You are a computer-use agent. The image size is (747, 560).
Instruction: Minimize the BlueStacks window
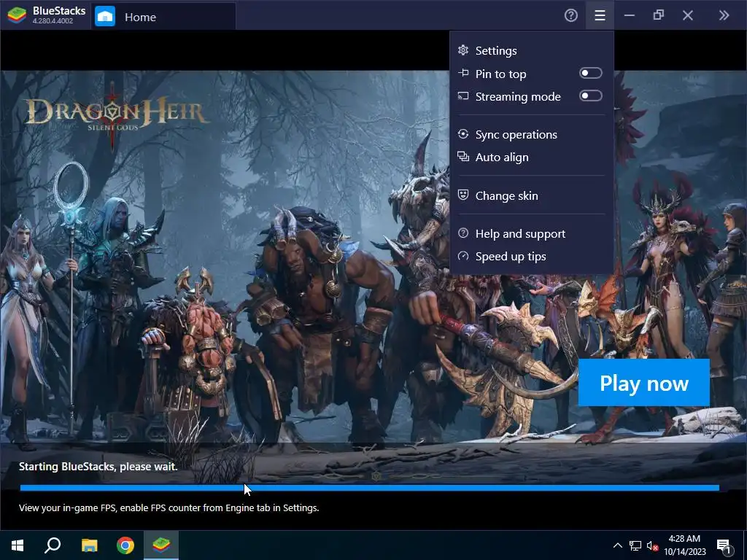coord(630,16)
